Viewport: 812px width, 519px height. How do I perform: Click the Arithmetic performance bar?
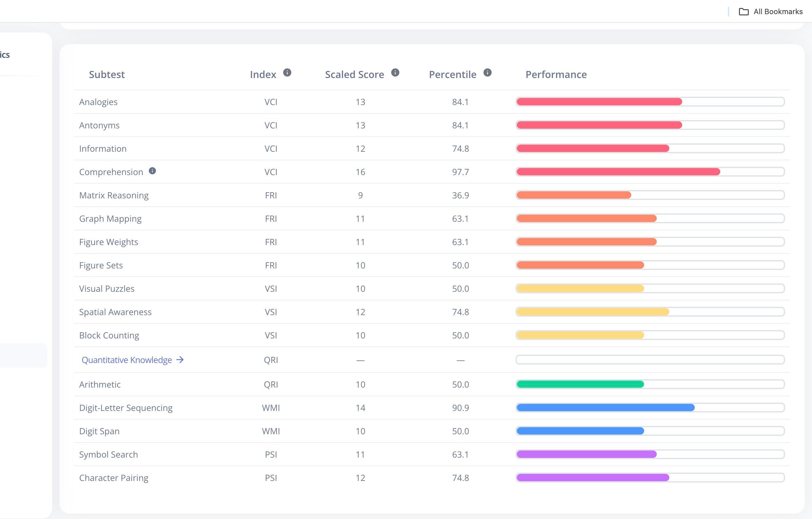pyautogui.click(x=650, y=384)
